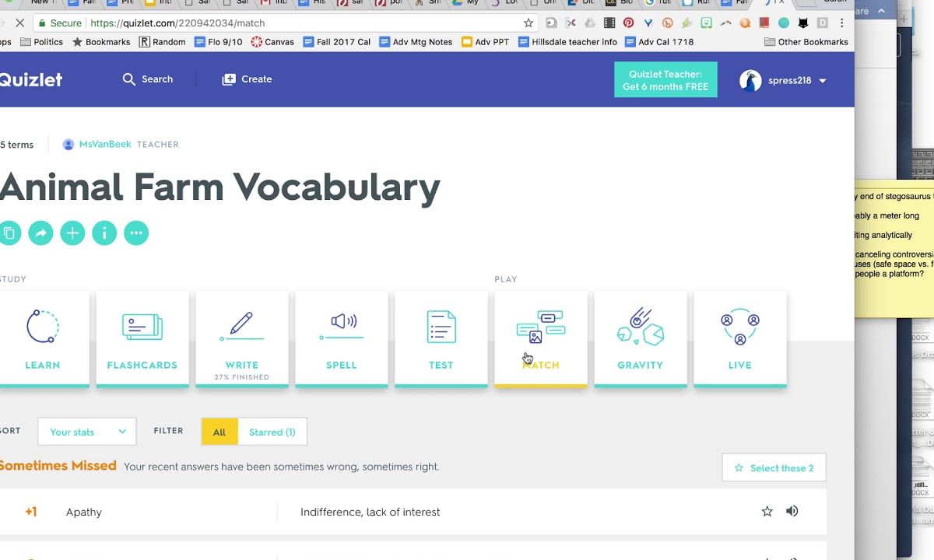Image resolution: width=934 pixels, height=560 pixels.
Task: Open the Flo 9/10 bookmark
Action: coord(219,42)
